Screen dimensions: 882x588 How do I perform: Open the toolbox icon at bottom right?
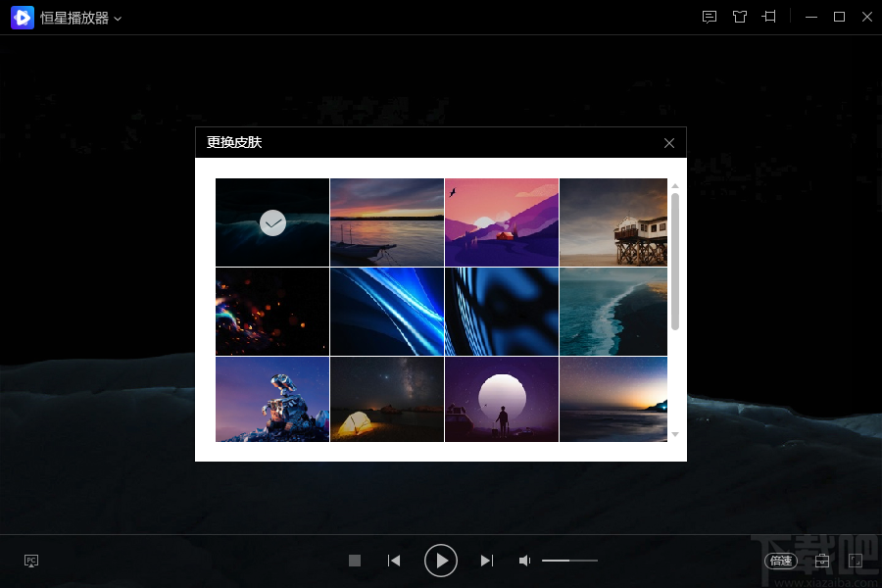(x=822, y=561)
